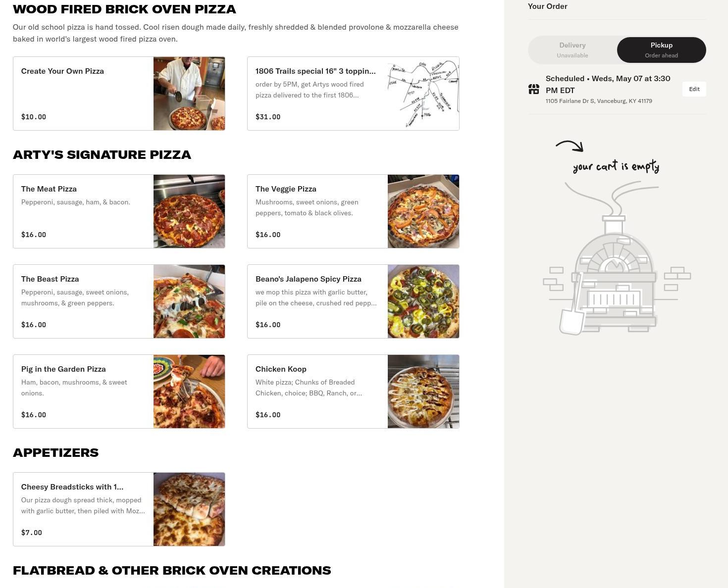Click the Chicken Koop photo
Screen dimensions: 728x588
click(423, 392)
